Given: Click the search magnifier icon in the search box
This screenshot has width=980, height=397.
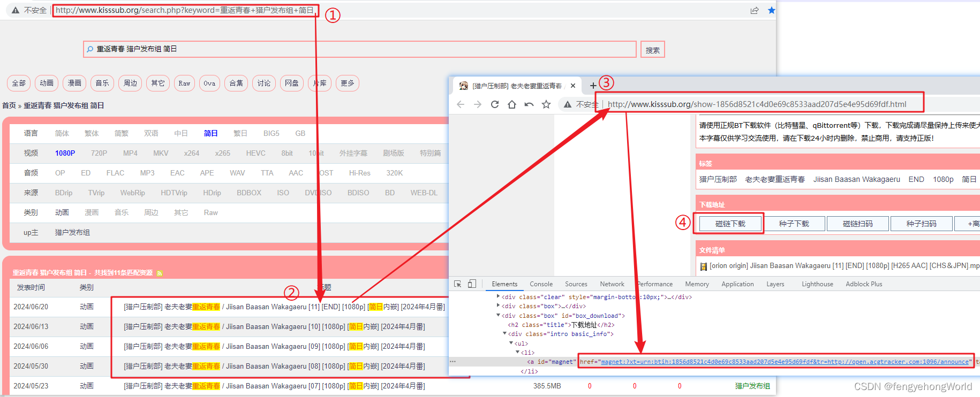Looking at the screenshot, I should coord(90,49).
